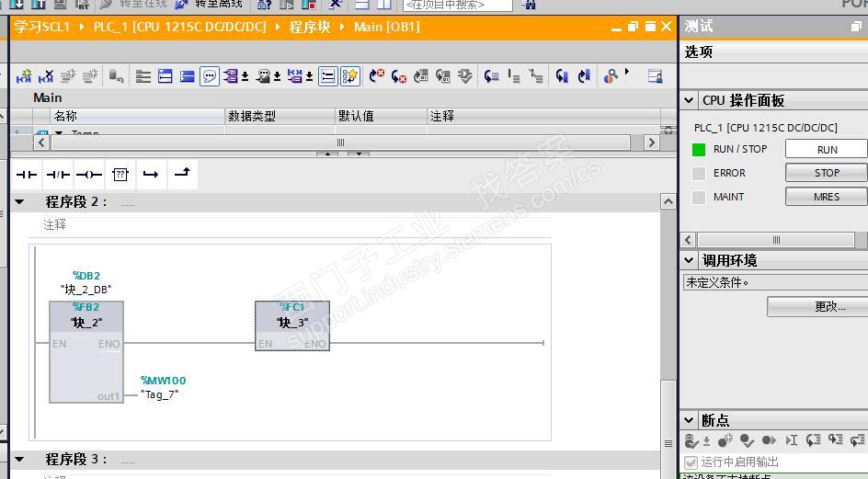Click the Close all networks icon
Image resolution: width=868 pixels, height=479 pixels.
(x=187, y=76)
